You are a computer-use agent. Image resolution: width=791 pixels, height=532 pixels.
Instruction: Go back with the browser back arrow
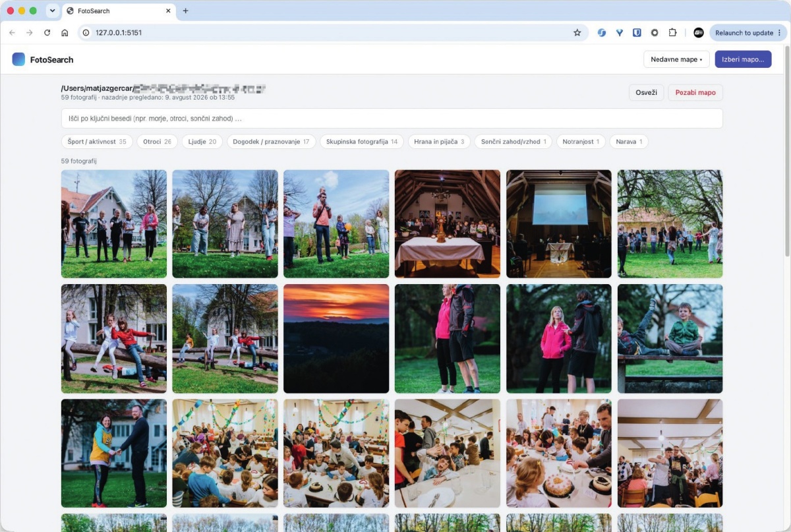12,32
